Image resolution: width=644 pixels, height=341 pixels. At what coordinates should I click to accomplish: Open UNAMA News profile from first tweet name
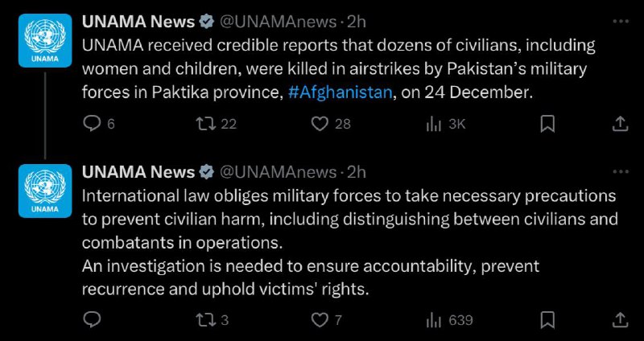point(138,22)
